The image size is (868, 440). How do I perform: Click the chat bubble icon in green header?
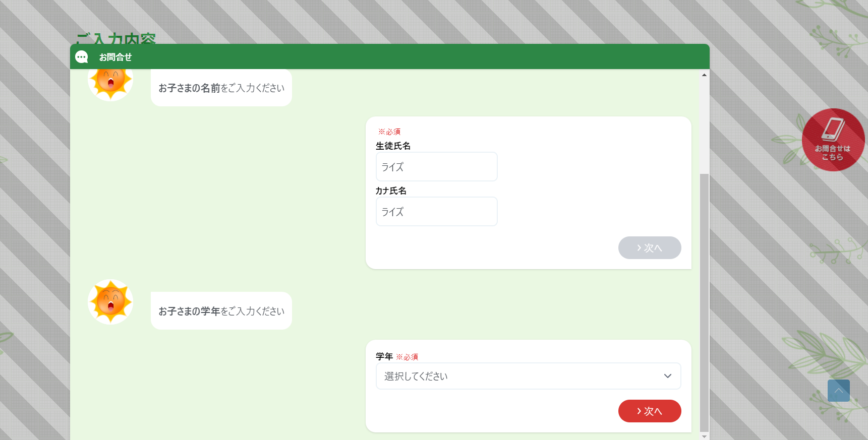coord(82,57)
